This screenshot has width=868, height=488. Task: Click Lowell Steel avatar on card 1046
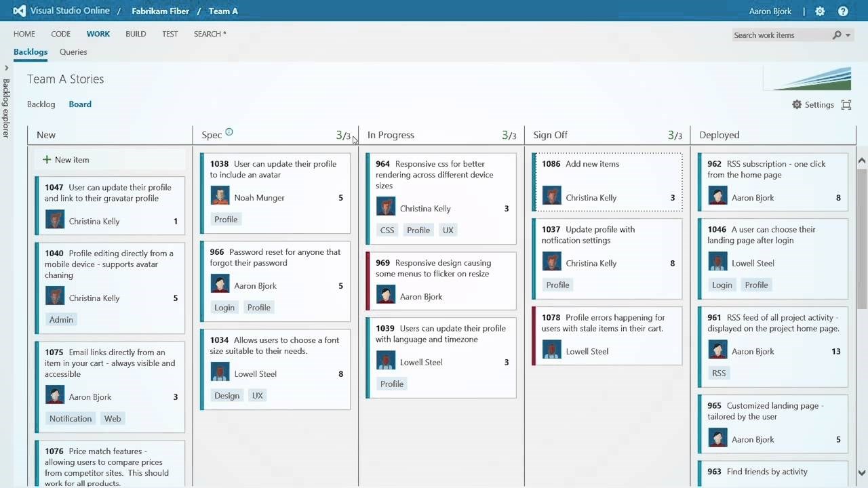point(717,262)
